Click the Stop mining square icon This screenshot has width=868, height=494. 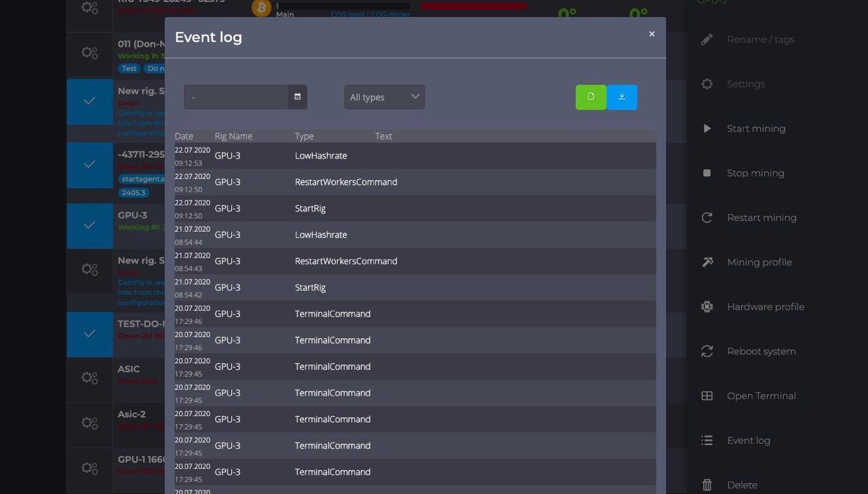(x=707, y=173)
